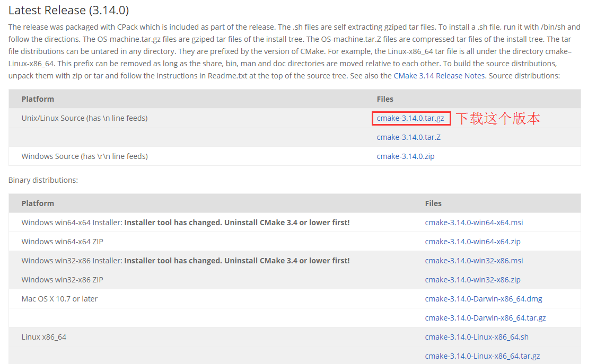This screenshot has width=605, height=364.
Task: Click Files header in source table
Action: point(385,99)
